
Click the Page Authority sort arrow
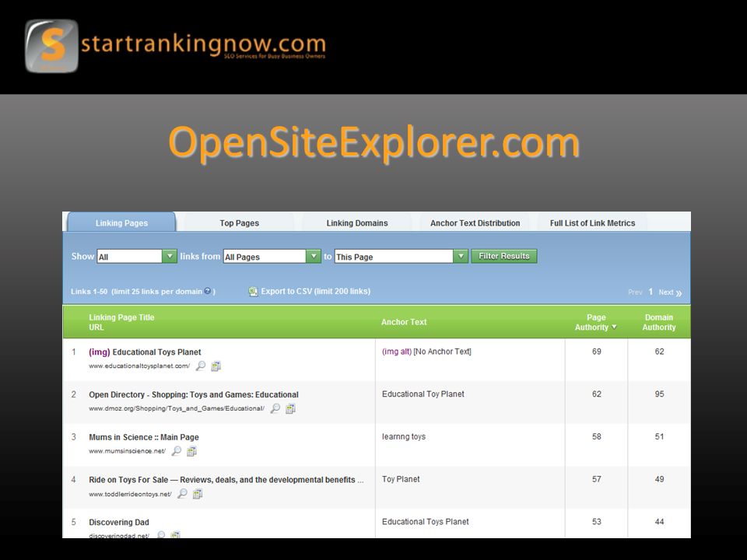[x=614, y=327]
